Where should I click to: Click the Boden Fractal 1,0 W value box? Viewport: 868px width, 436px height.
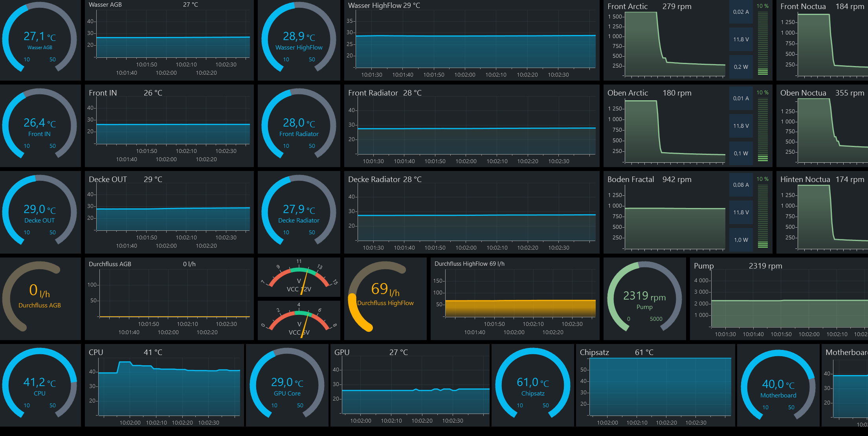[741, 240]
